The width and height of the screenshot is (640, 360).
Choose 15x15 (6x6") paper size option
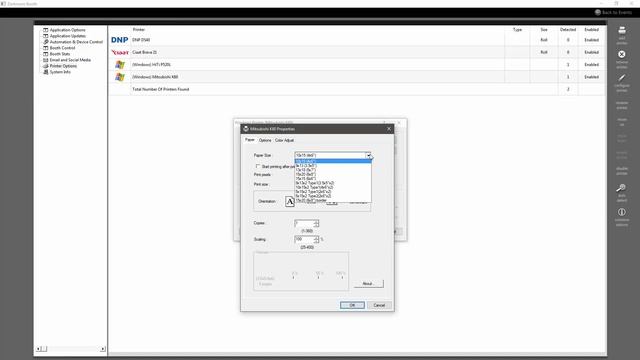pos(333,178)
